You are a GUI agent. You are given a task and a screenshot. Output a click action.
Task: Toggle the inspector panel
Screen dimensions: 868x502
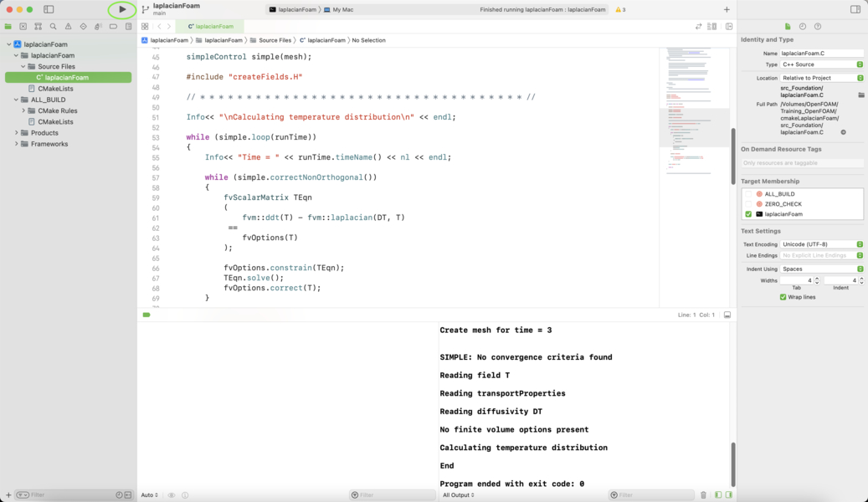tap(855, 9)
